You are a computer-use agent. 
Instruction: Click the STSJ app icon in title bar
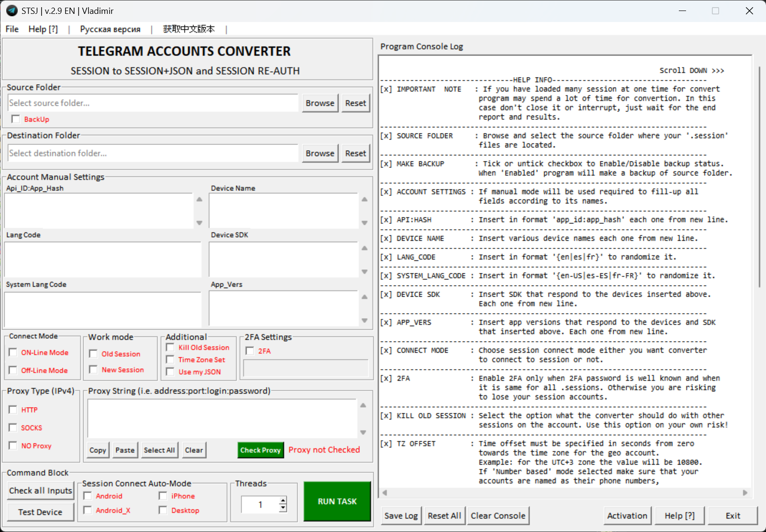tap(11, 11)
